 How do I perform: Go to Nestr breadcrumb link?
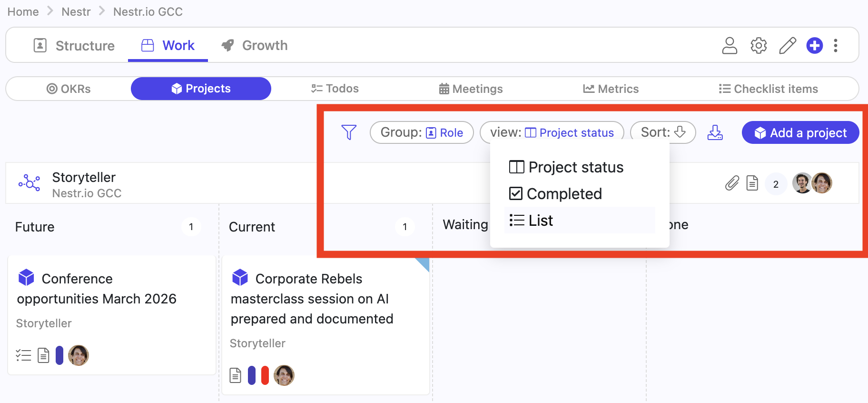pos(76,12)
